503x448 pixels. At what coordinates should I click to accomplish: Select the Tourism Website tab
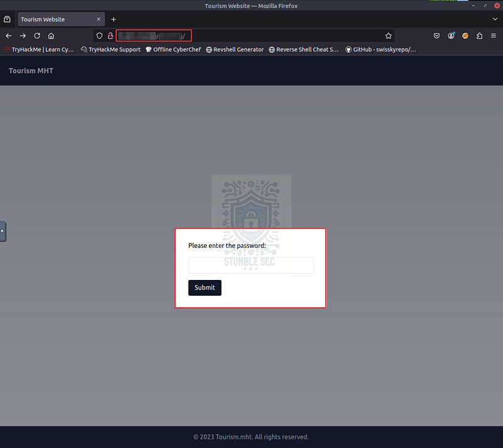(x=61, y=20)
